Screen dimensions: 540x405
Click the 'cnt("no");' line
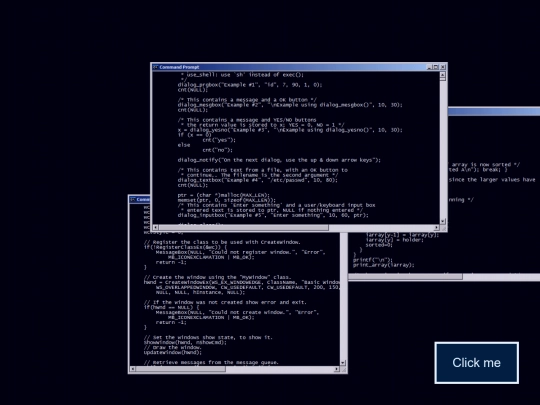[x=217, y=150]
